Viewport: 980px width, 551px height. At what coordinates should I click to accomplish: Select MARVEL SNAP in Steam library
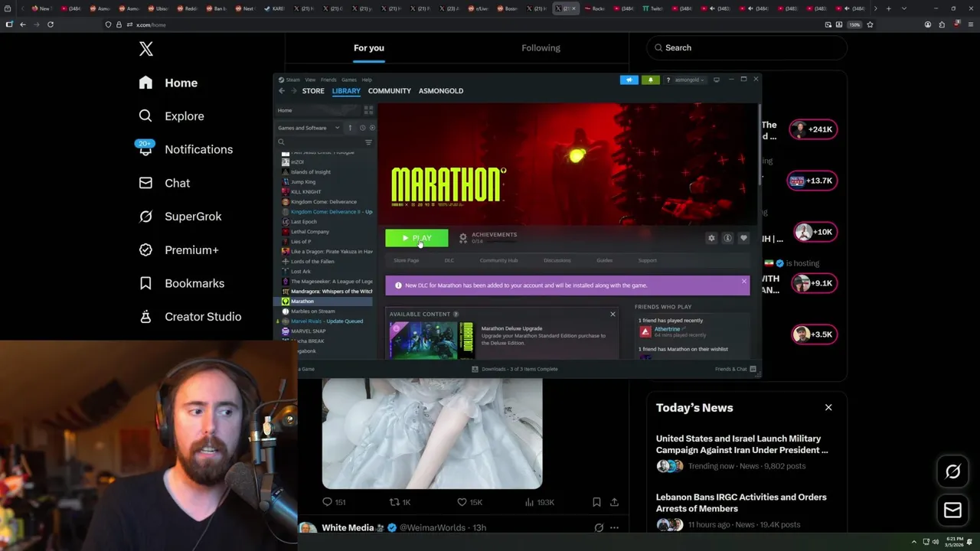point(308,331)
